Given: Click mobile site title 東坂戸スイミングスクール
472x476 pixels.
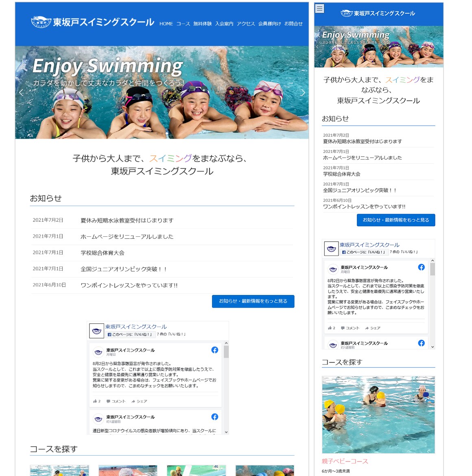Looking at the screenshot, I should [x=384, y=13].
